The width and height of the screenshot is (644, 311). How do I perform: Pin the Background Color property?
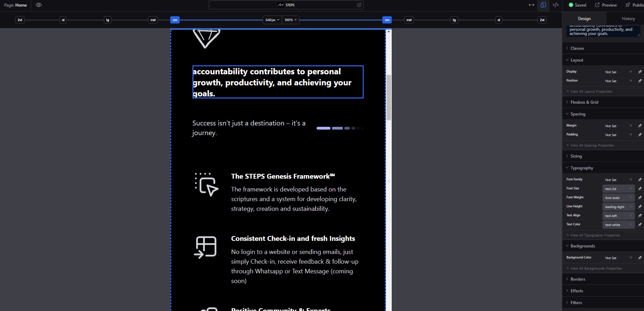[x=640, y=258]
